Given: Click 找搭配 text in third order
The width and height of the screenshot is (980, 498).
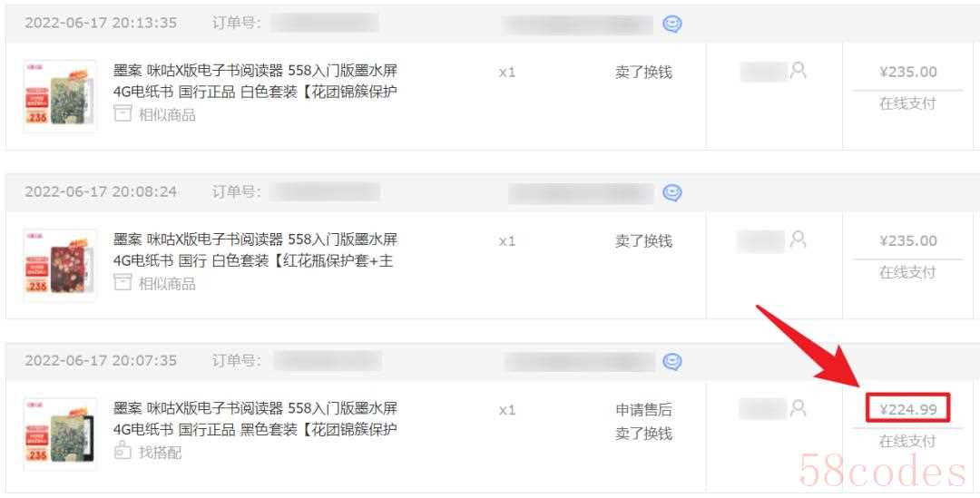Looking at the screenshot, I should (x=160, y=453).
